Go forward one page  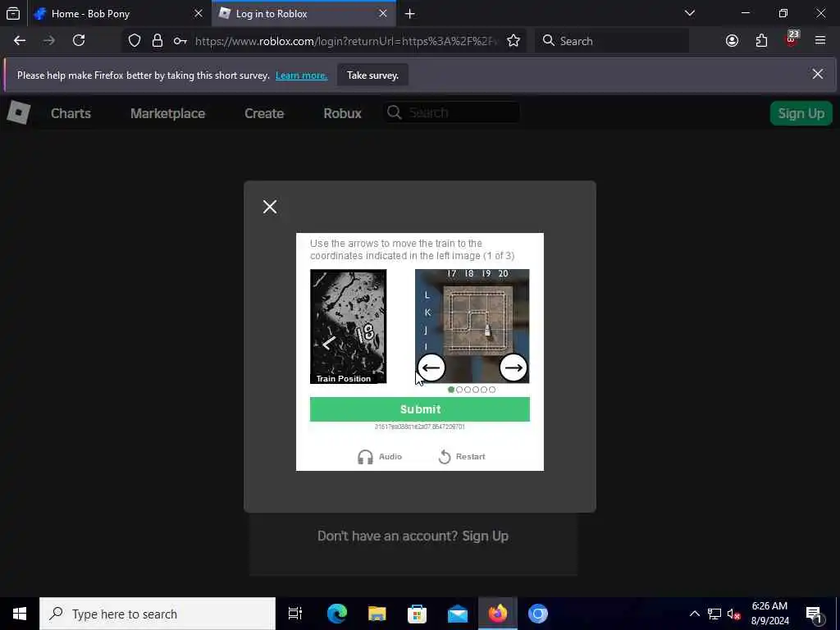[48, 41]
